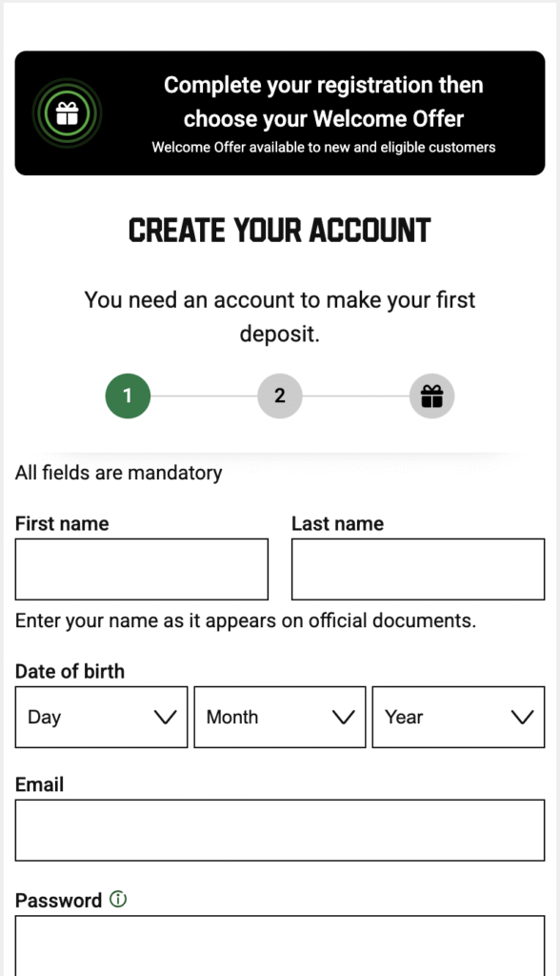This screenshot has width=560, height=976.
Task: Click the step 2 circle in the progress indicator
Action: tap(279, 395)
